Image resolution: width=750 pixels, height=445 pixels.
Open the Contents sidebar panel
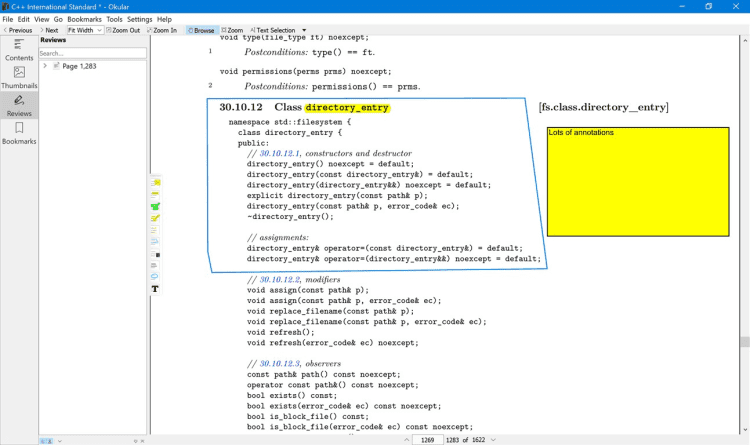pyautogui.click(x=19, y=49)
